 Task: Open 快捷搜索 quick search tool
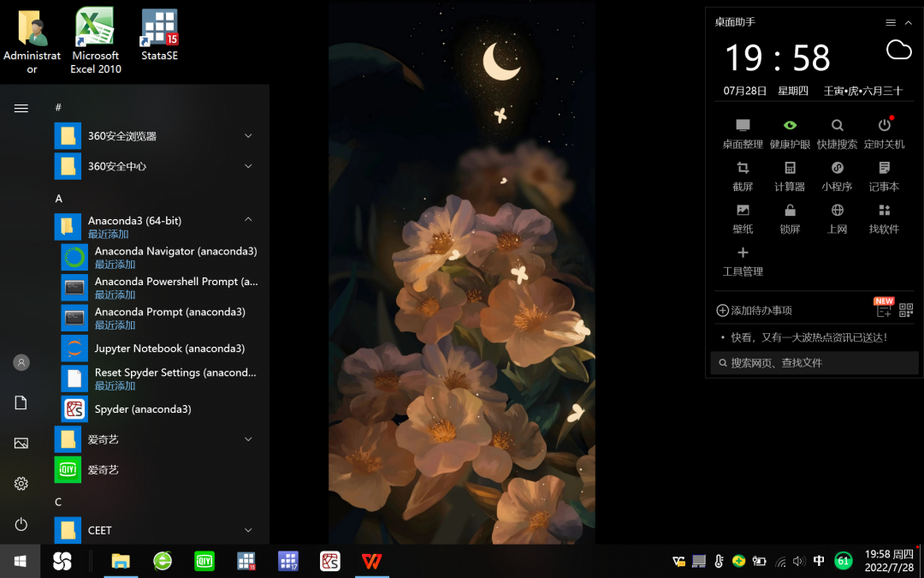(837, 134)
